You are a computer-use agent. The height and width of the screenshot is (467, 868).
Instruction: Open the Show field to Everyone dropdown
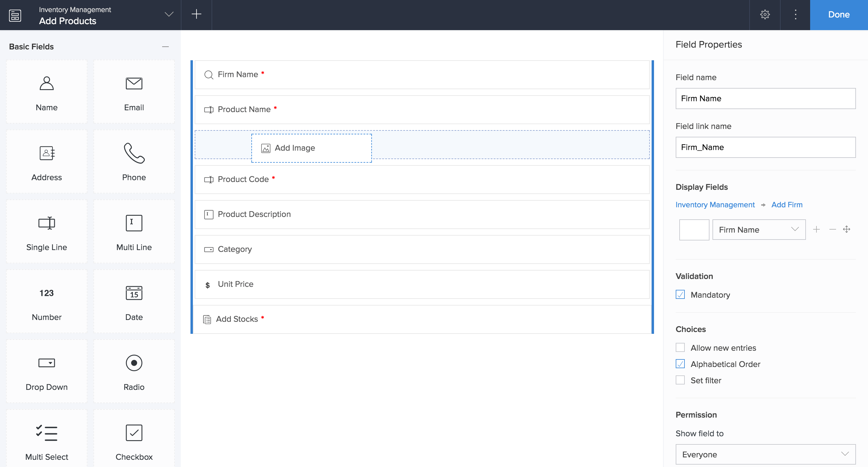click(x=765, y=454)
